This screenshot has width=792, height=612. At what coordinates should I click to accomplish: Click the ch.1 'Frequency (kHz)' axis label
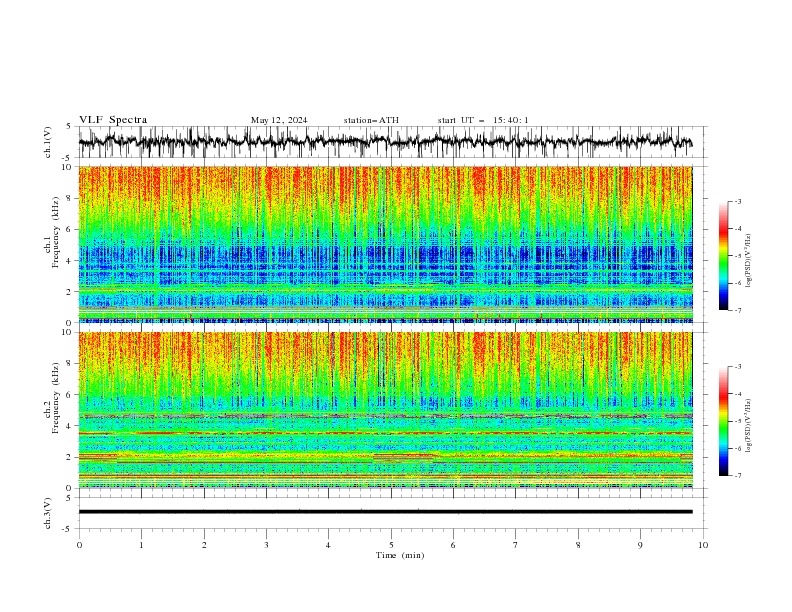click(56, 233)
